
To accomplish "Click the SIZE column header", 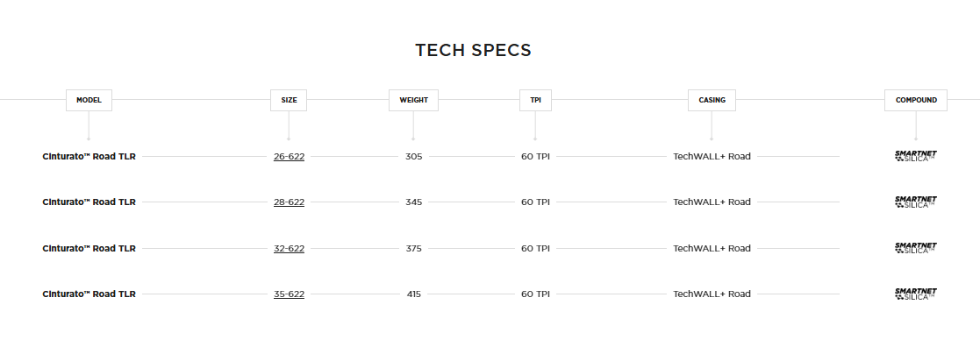I will pos(289,100).
